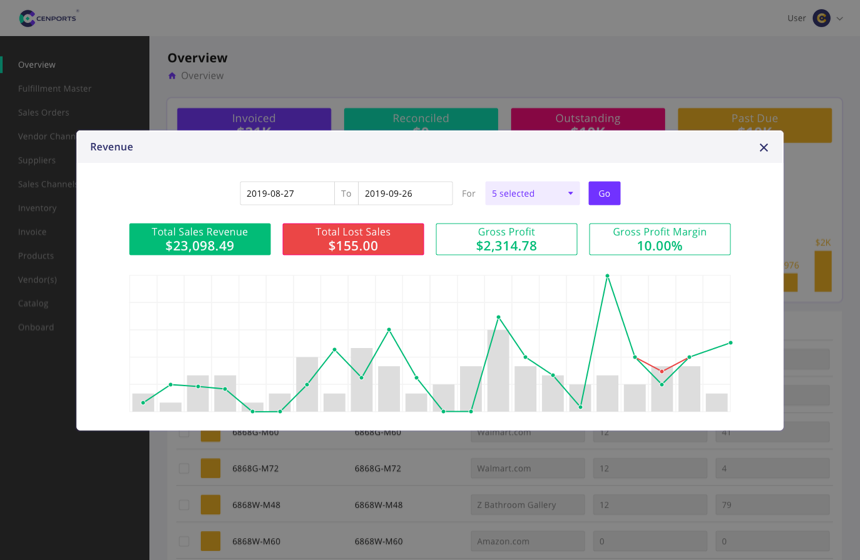Close the Revenue dialog
Image resolution: width=860 pixels, height=560 pixels.
pos(763,148)
